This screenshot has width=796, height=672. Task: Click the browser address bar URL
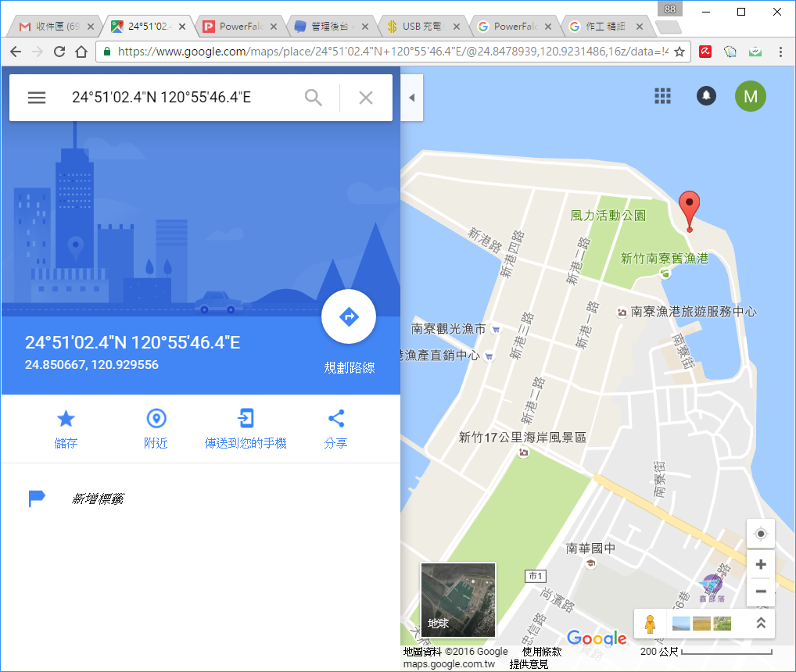[x=393, y=52]
